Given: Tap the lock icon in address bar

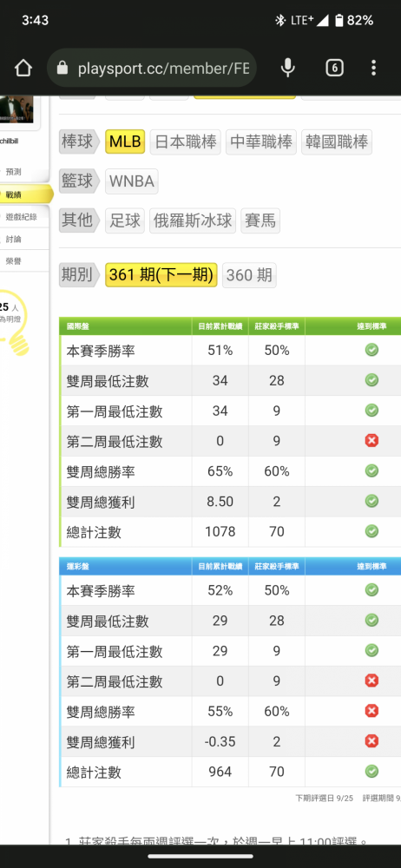Looking at the screenshot, I should 62,68.
